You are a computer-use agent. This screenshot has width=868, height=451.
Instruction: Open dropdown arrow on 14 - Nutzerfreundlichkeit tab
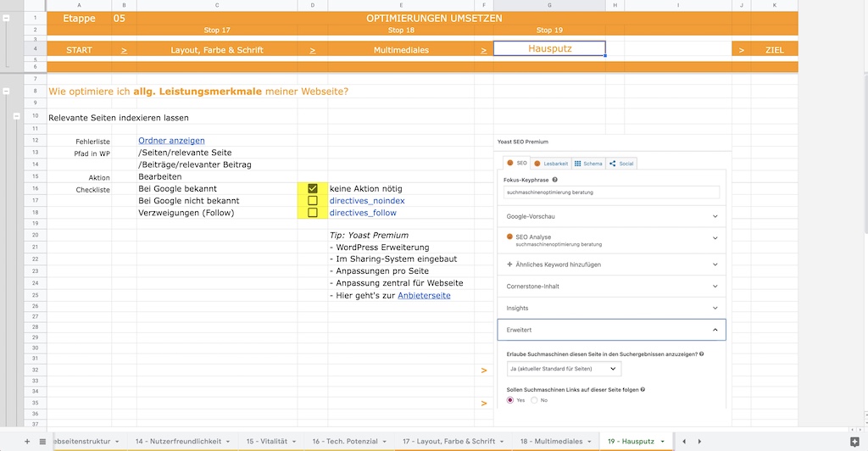click(x=227, y=442)
